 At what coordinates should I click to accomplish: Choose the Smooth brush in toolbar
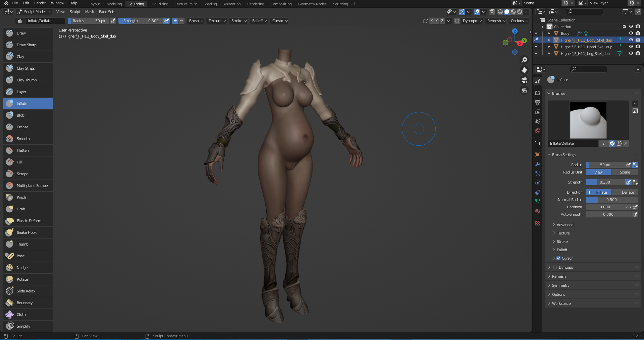click(x=23, y=139)
